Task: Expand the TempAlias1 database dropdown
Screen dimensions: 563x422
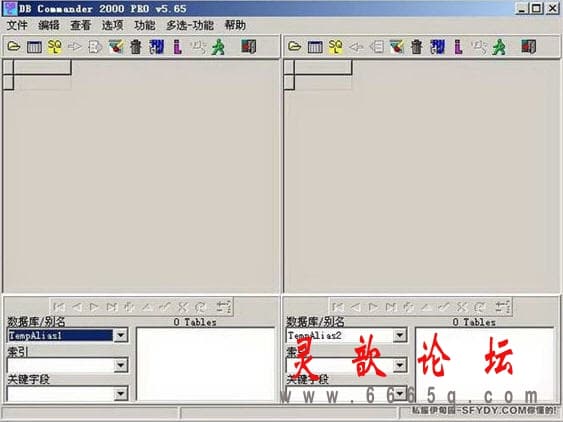Action: pyautogui.click(x=121, y=335)
